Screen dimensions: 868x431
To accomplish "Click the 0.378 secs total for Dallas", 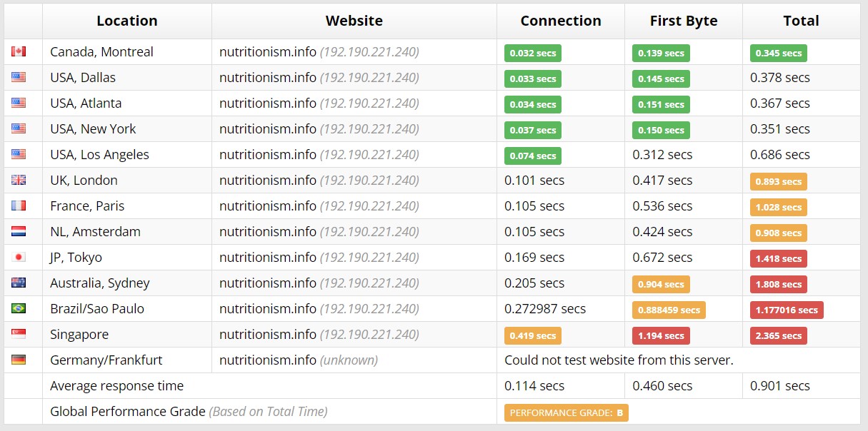I will [x=780, y=77].
